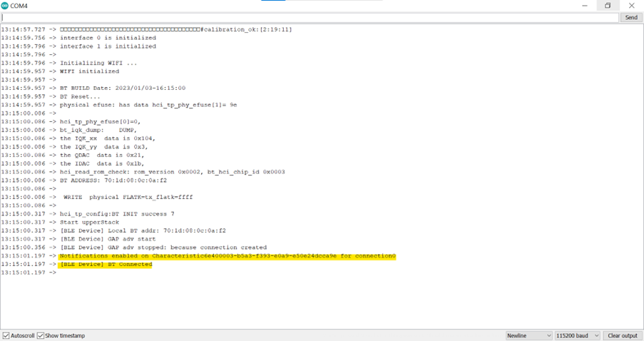The height and width of the screenshot is (341, 644).
Task: Uncheck the Show timestamp option
Action: tap(41, 335)
